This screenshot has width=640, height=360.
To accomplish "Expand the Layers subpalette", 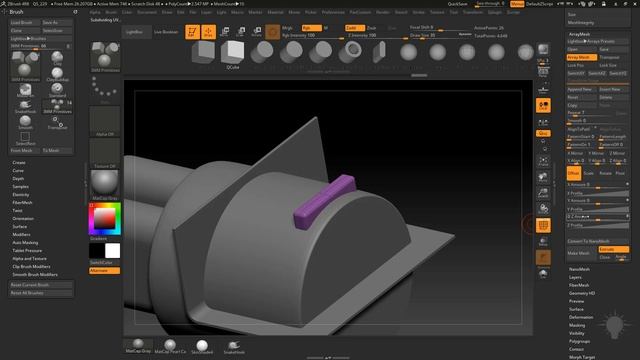I will pos(575,277).
